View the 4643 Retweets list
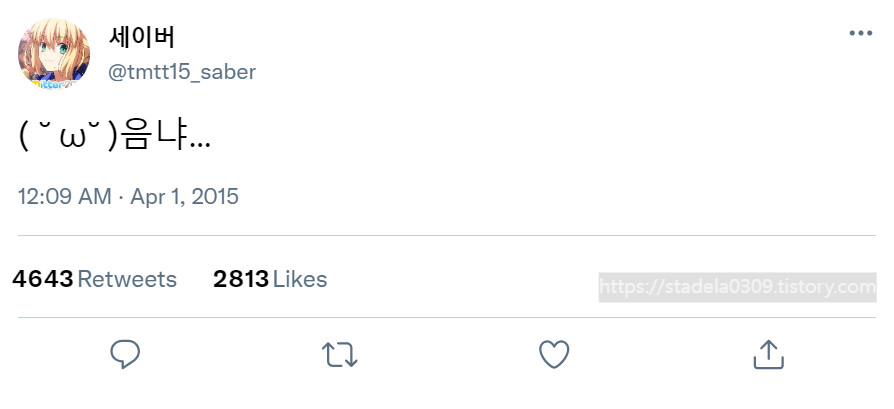The width and height of the screenshot is (894, 409). pos(94,279)
